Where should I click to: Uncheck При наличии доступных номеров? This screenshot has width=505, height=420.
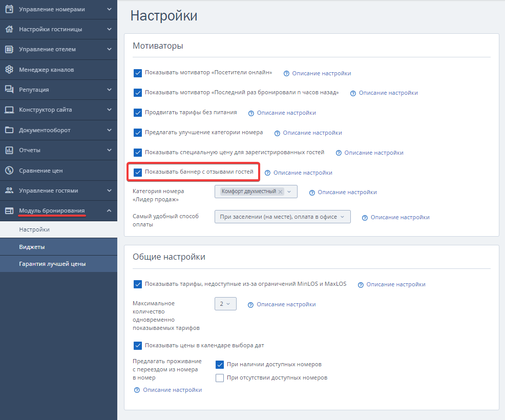(x=220, y=365)
